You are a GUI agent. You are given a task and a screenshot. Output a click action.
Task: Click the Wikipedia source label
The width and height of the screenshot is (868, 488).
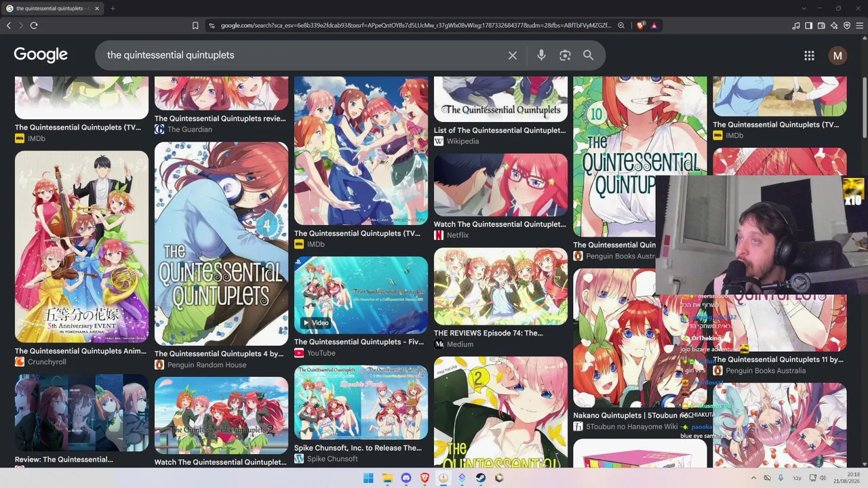pos(462,141)
